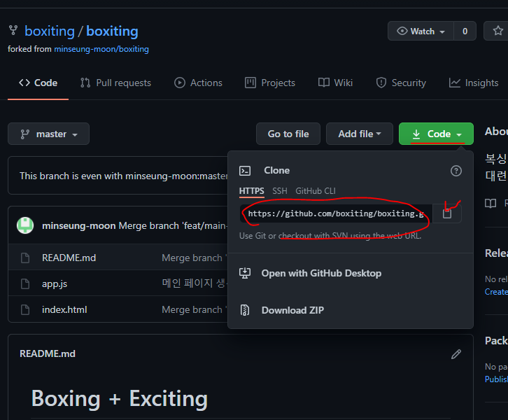
Task: Open app.js row Korean commit message
Action: 195,283
